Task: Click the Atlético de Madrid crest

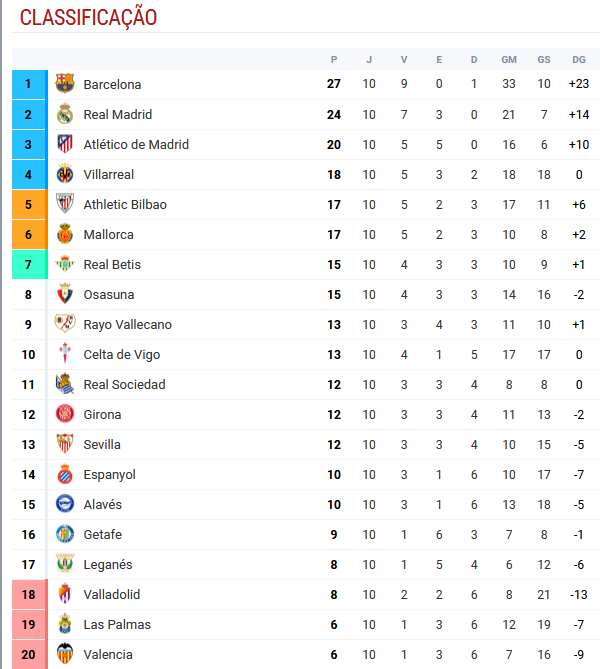Action: (x=65, y=144)
